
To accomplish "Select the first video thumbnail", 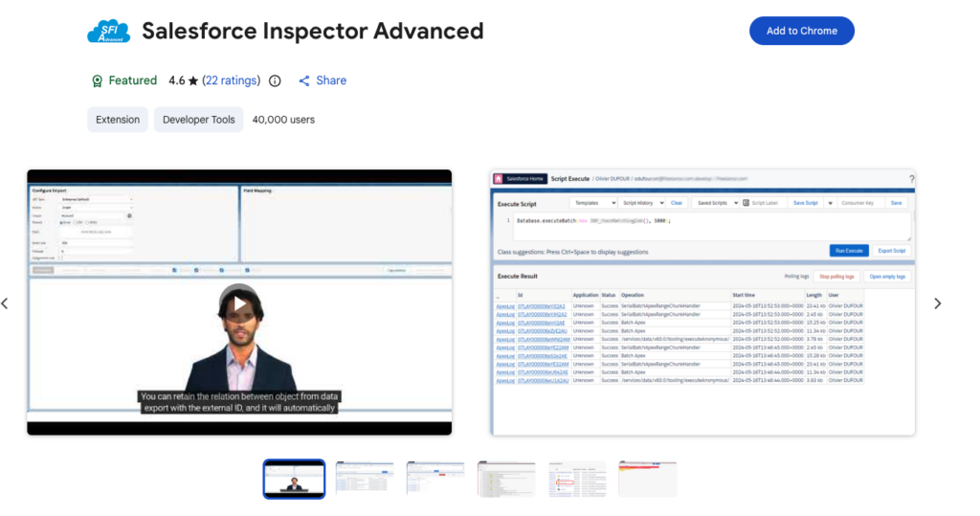I will pos(294,479).
